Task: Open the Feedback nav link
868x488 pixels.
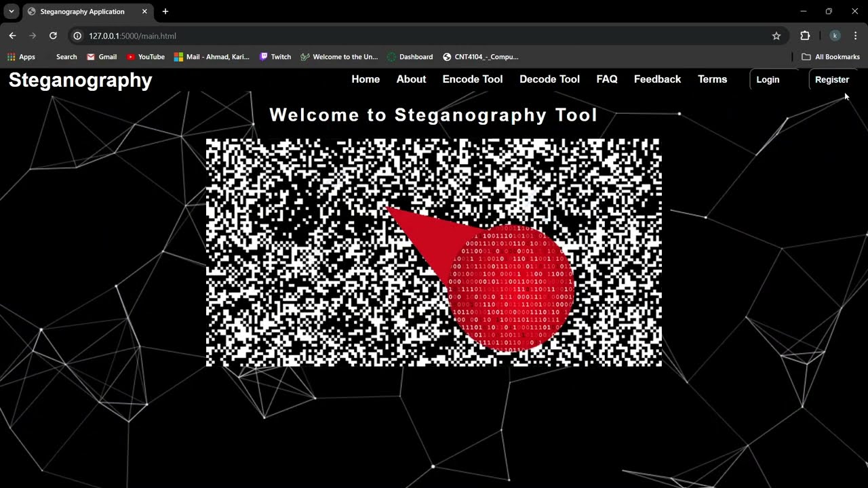Action: coord(657,79)
